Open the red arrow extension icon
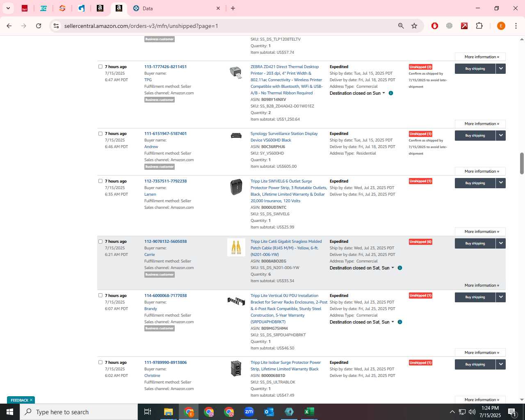This screenshot has width=525, height=420. tap(464, 26)
